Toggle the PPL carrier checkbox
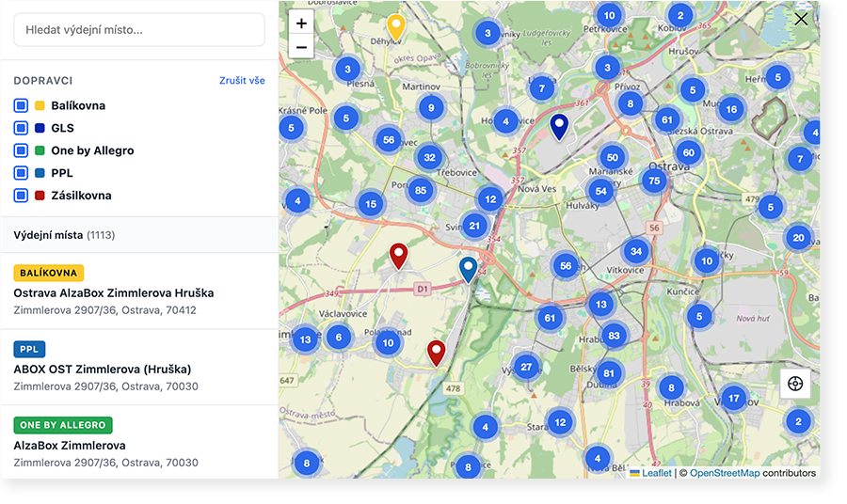The image size is (847, 504). click(x=21, y=173)
